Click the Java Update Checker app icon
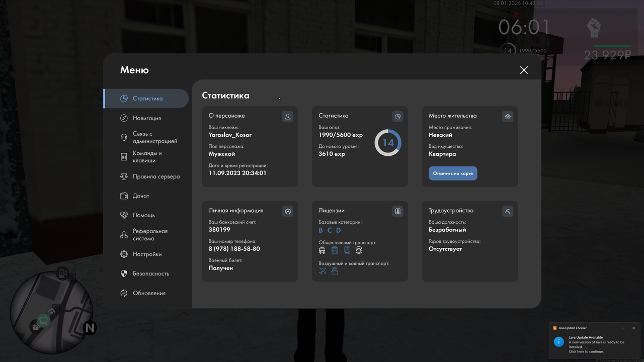644x362 pixels. point(554,328)
